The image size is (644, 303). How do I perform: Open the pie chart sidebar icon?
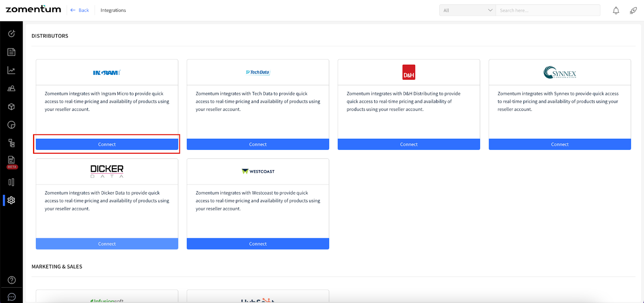(11, 125)
